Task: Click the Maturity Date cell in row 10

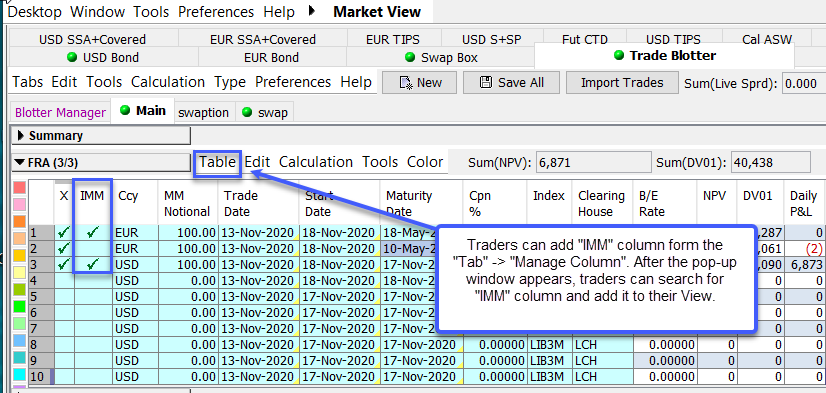Action: 420,377
